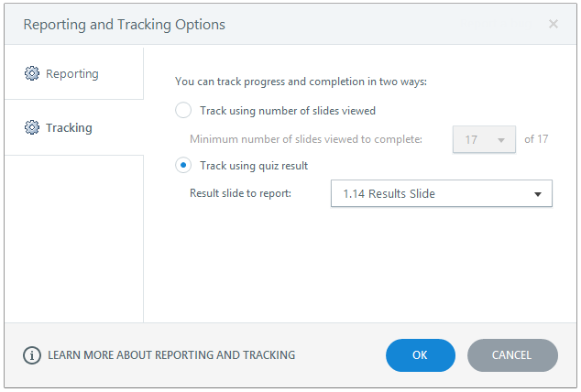581x392 pixels.
Task: Click the gear icon beside Tracking
Action: (32, 127)
